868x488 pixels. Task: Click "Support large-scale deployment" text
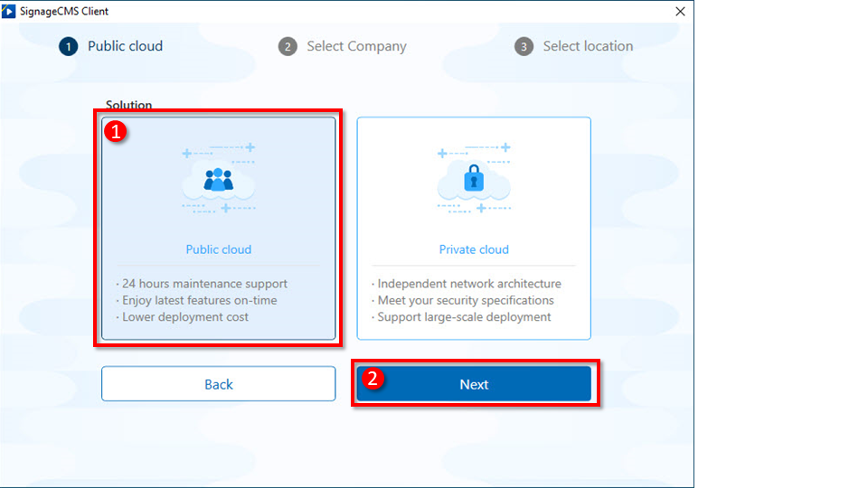(x=462, y=317)
